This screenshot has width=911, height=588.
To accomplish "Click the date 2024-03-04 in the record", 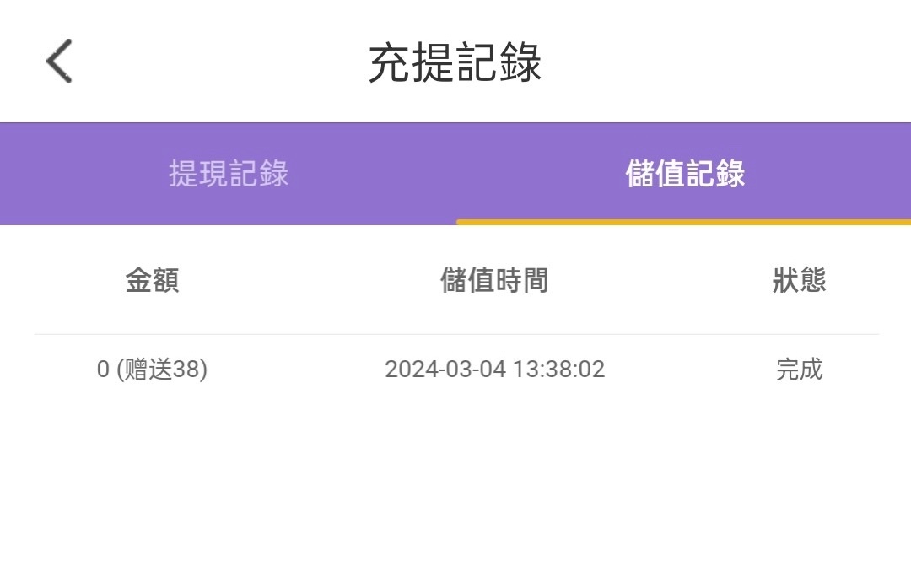I will click(444, 370).
